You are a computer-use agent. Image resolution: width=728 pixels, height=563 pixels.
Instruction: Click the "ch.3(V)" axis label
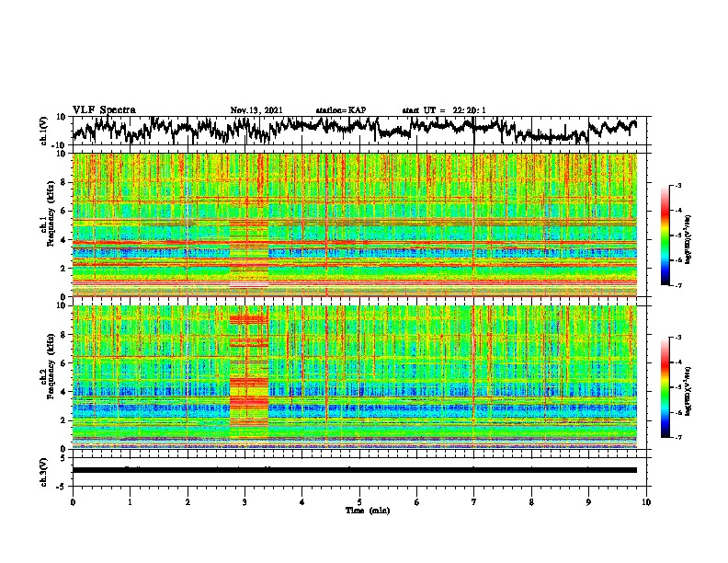(x=44, y=472)
